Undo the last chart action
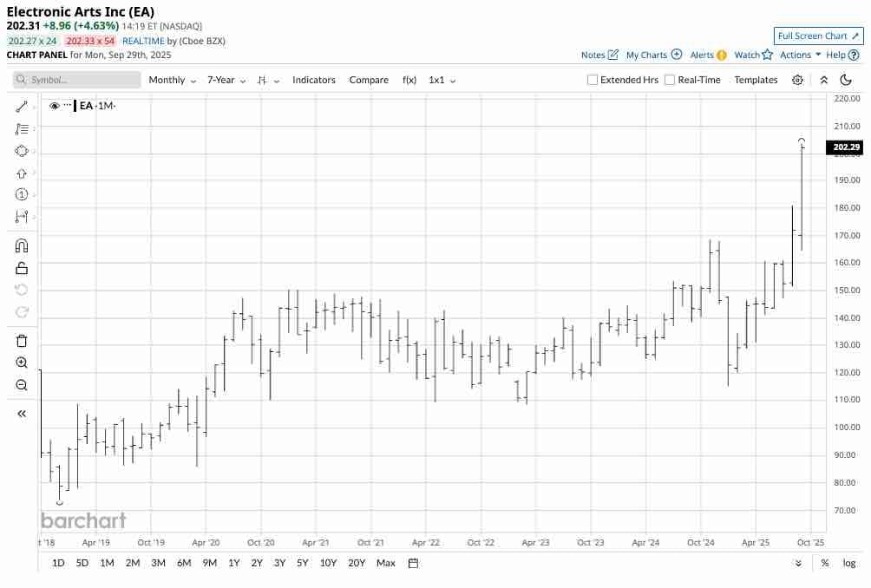The height and width of the screenshot is (588, 871). [22, 290]
